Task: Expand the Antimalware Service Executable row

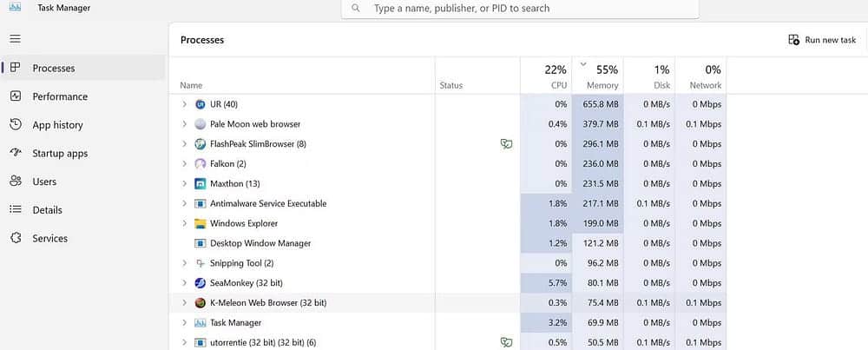Action: (x=184, y=204)
